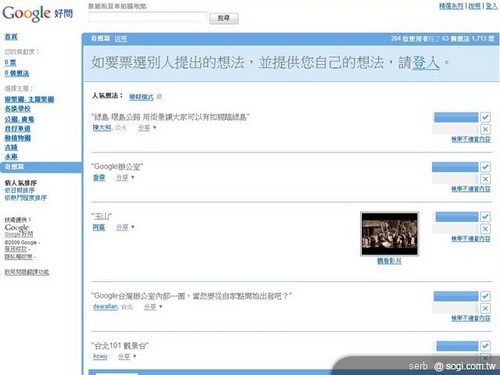Click the 登入 link at the top right

pyautogui.click(x=491, y=6)
